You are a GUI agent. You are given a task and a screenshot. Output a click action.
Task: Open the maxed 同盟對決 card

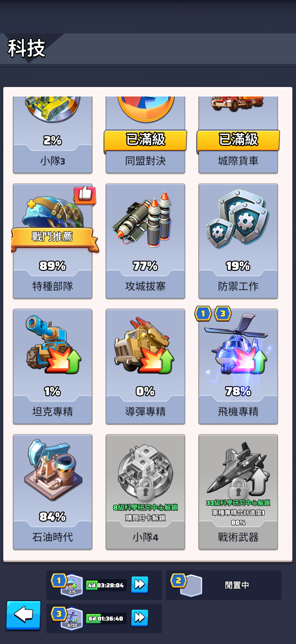(x=145, y=135)
